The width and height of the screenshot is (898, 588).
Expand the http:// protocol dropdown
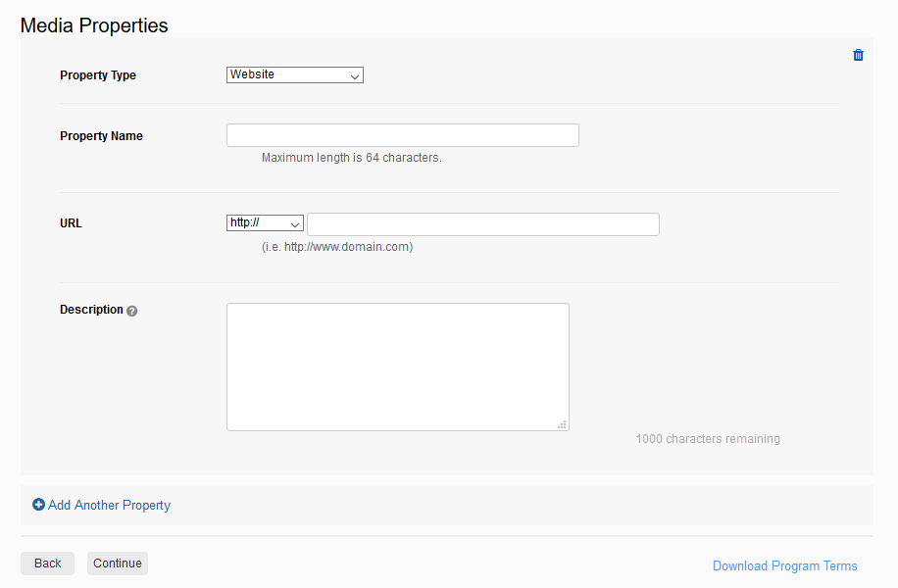click(x=265, y=222)
